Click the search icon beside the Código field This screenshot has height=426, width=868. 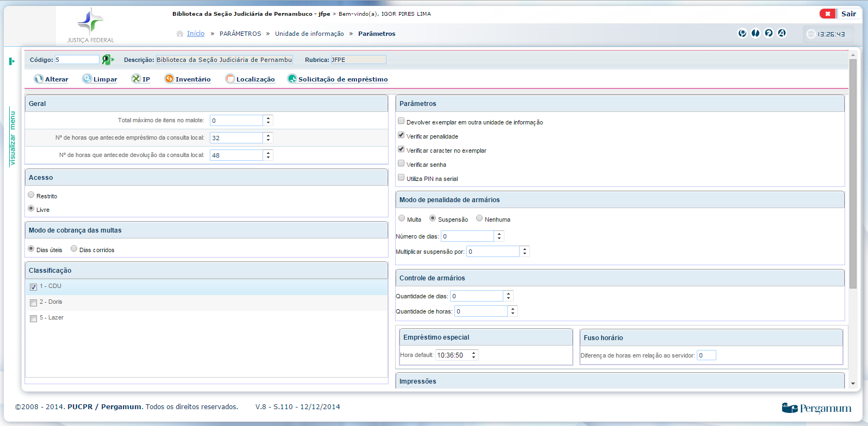point(107,60)
